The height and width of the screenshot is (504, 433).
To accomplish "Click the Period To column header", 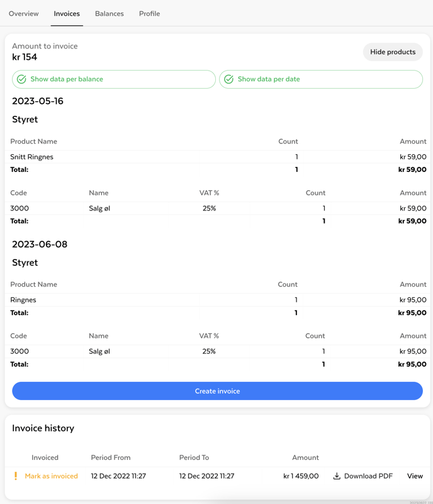I will (x=194, y=457).
